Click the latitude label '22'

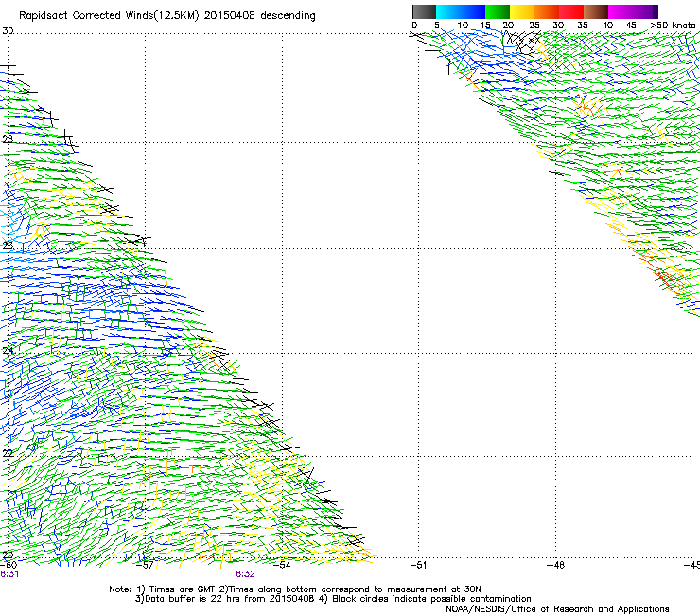8,453
